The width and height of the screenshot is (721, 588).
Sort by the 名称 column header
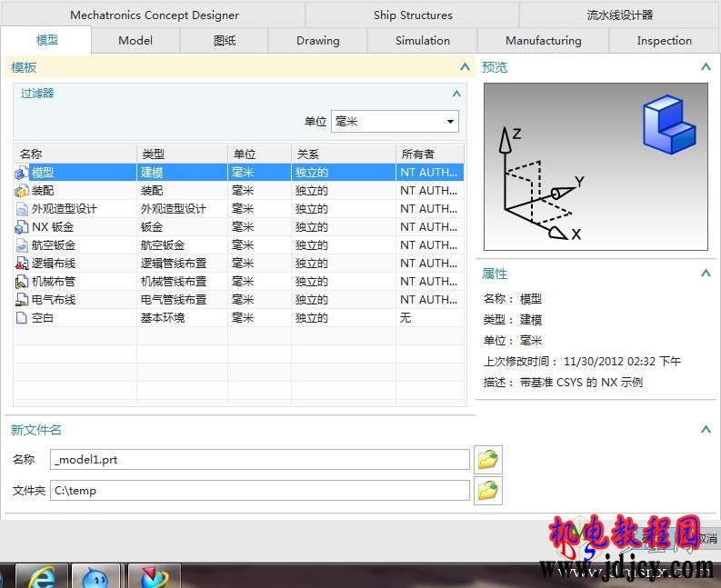(75, 154)
